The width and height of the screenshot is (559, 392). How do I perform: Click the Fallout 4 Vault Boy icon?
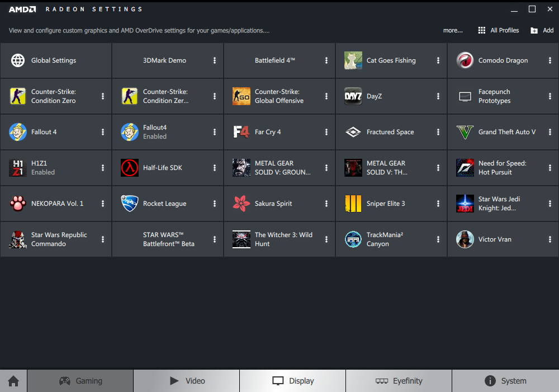point(18,132)
